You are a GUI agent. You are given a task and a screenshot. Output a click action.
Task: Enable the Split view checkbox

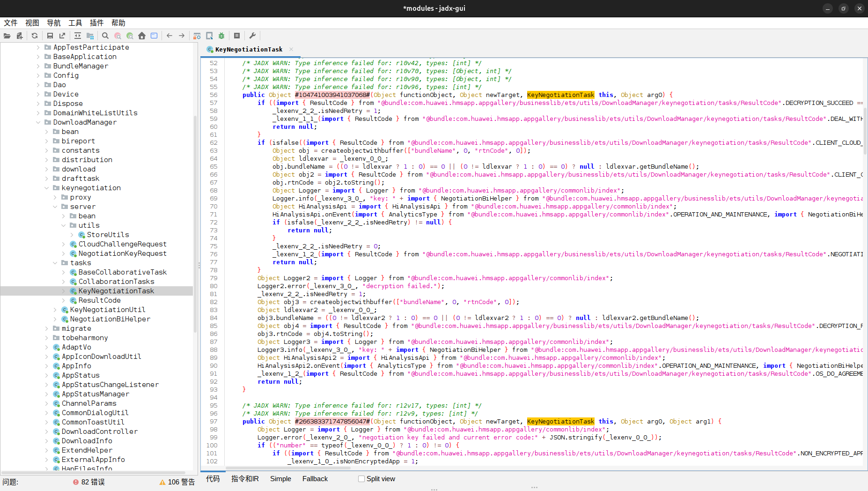coord(361,479)
